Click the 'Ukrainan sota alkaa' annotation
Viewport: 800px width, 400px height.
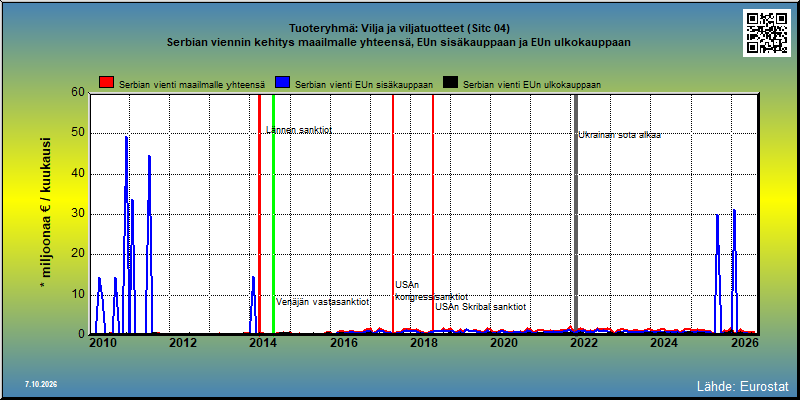coord(619,135)
